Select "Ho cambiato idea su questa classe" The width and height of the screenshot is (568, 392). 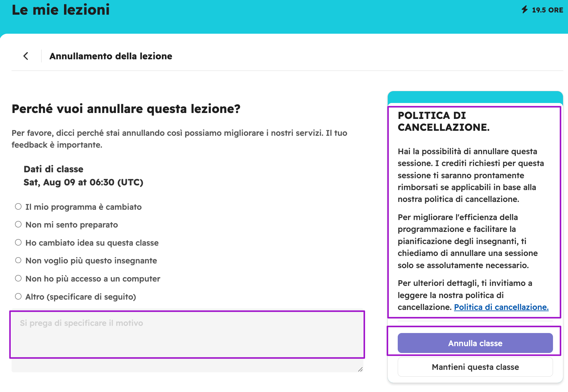pyautogui.click(x=18, y=243)
